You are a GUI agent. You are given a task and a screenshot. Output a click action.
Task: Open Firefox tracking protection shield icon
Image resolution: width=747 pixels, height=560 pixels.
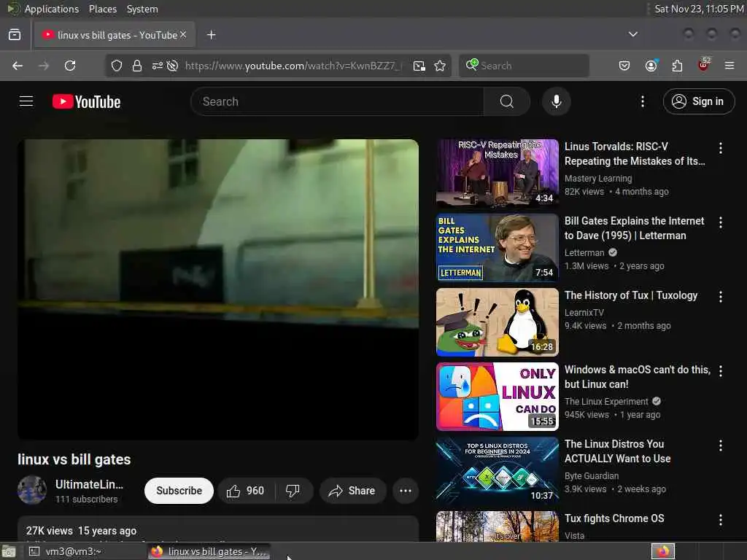(116, 66)
